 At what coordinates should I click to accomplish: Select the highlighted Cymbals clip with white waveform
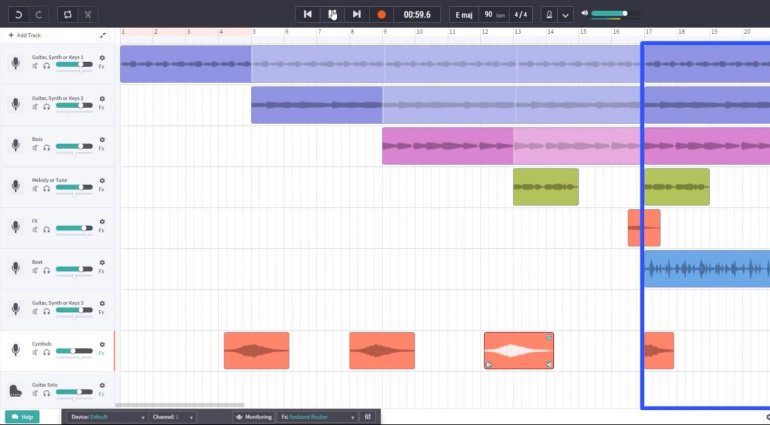518,351
